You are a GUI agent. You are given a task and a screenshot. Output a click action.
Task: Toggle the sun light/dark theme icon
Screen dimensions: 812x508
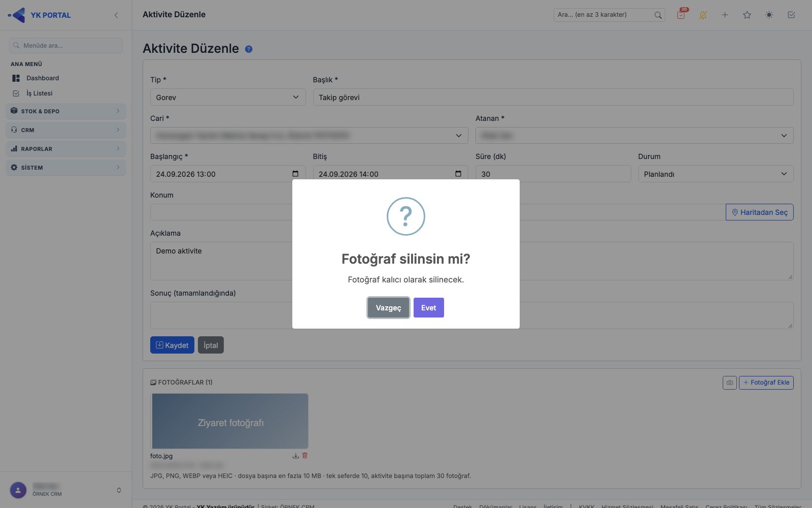769,15
